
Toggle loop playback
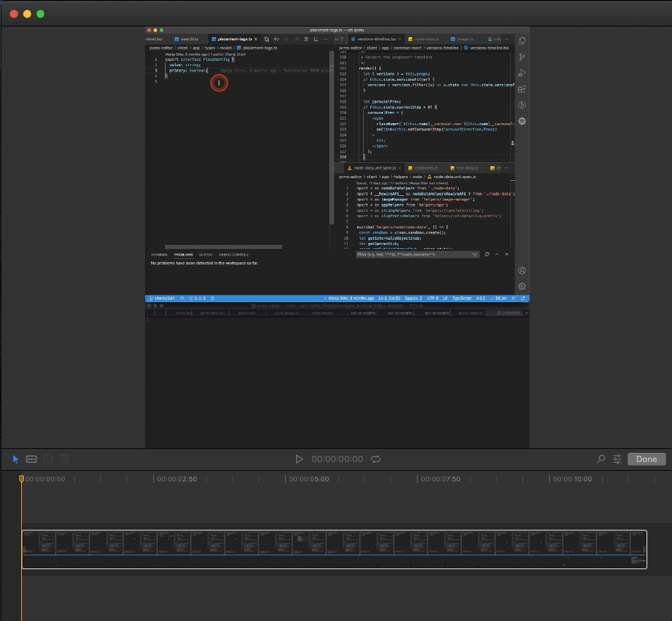pyautogui.click(x=376, y=459)
